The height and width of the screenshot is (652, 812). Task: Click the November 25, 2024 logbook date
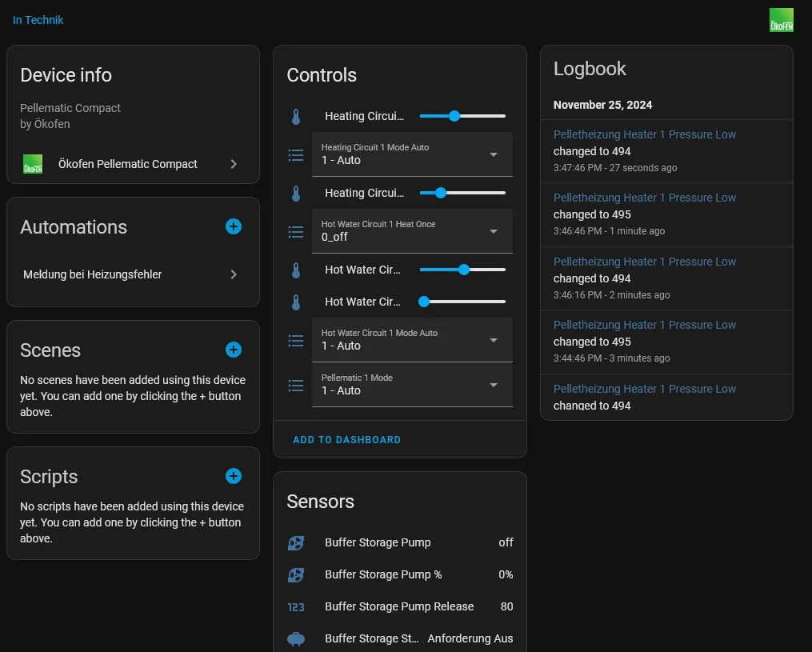pos(602,105)
